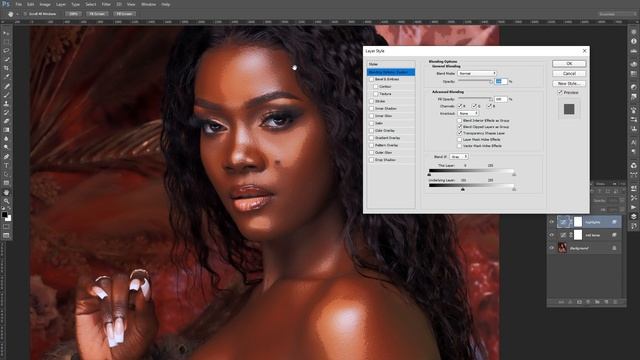Screen dimensions: 640x360
Task: Select the Eyedropper tool
Action: (6, 77)
